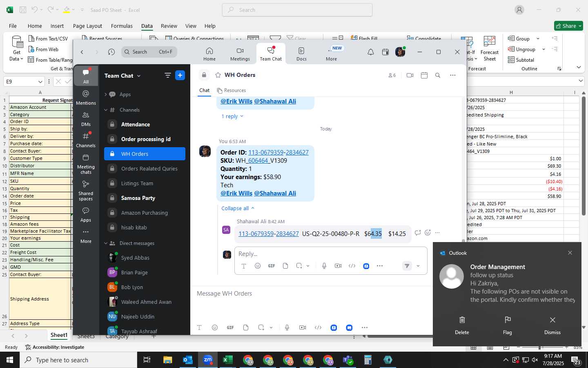
Task: Collapse Channels section
Action: click(106, 110)
